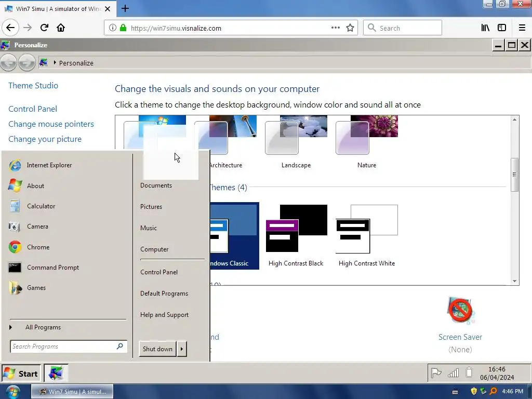The height and width of the screenshot is (399, 532).
Task: Click the Win7 Simu taskbar button
Action: [72, 392]
